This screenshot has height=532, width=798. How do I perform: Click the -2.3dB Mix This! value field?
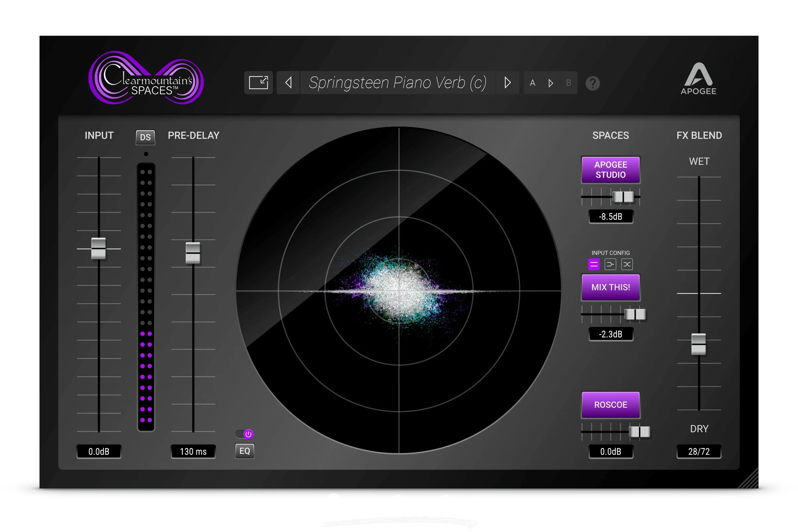[611, 334]
